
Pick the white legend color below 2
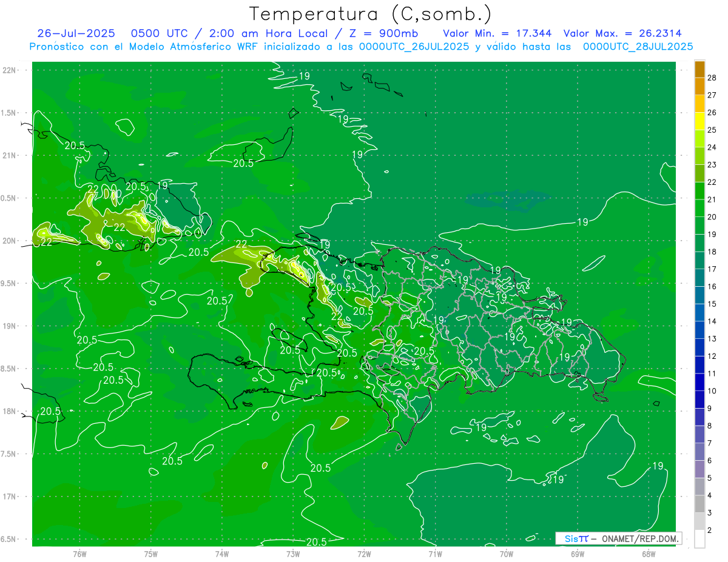699,539
